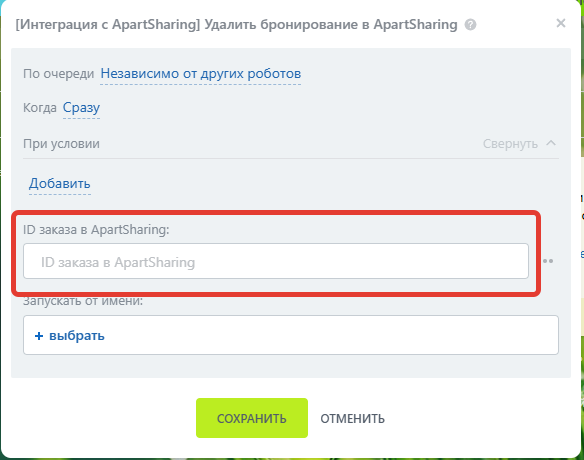Click the dialog title Удалить бронирование
The height and width of the screenshot is (460, 584).
[x=281, y=25]
